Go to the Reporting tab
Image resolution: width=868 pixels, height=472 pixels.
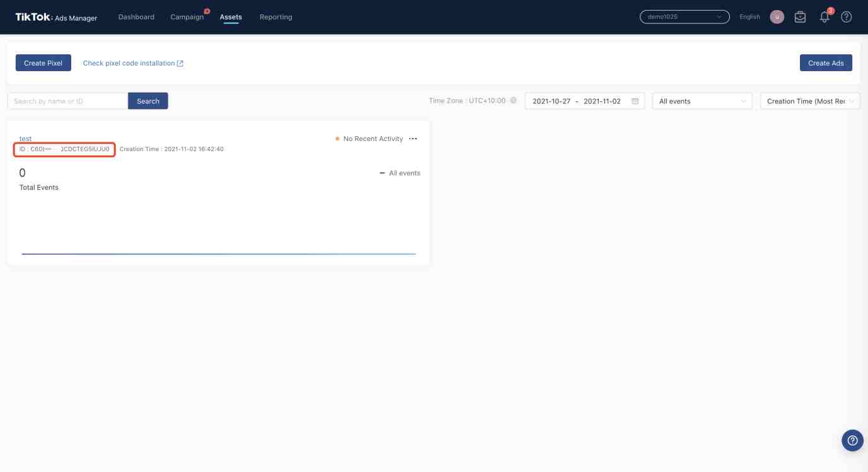click(x=276, y=17)
